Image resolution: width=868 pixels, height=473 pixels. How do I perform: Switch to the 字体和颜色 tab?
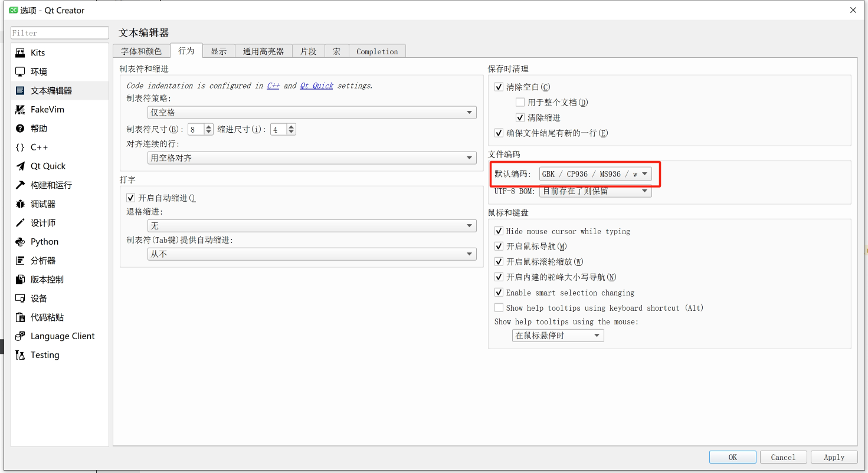[x=141, y=51]
